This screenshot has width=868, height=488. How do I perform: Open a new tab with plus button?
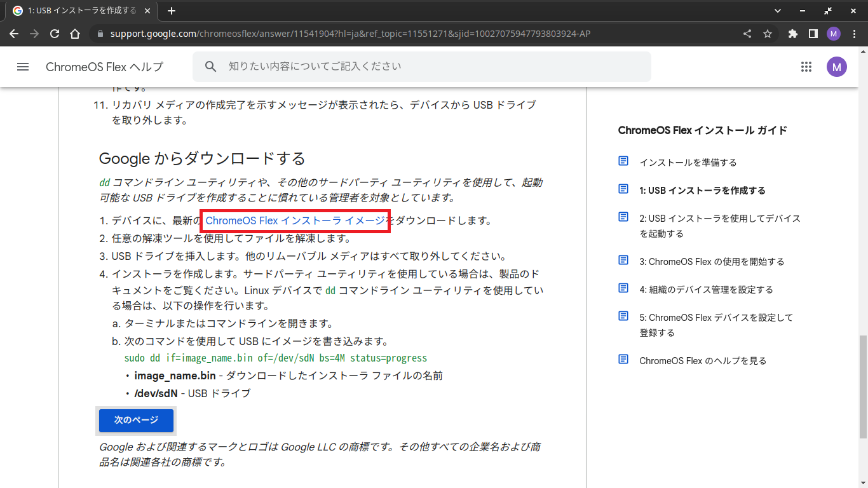click(x=172, y=11)
